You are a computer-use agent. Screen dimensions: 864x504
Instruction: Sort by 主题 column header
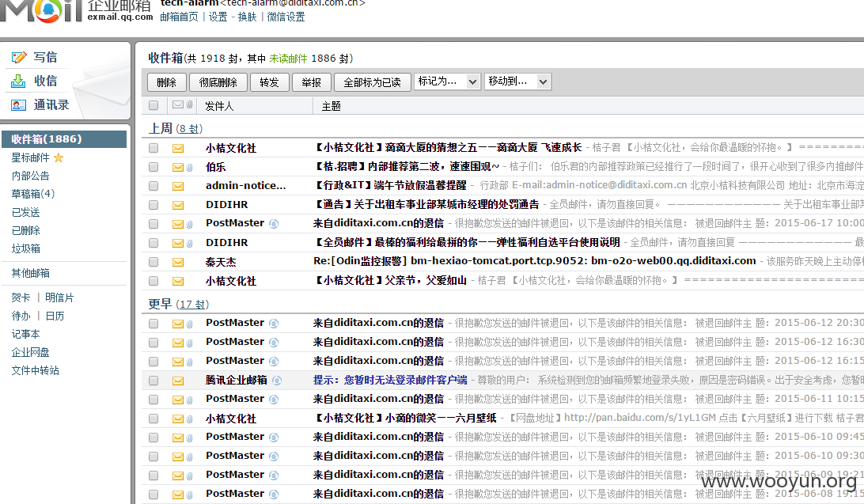tap(332, 106)
